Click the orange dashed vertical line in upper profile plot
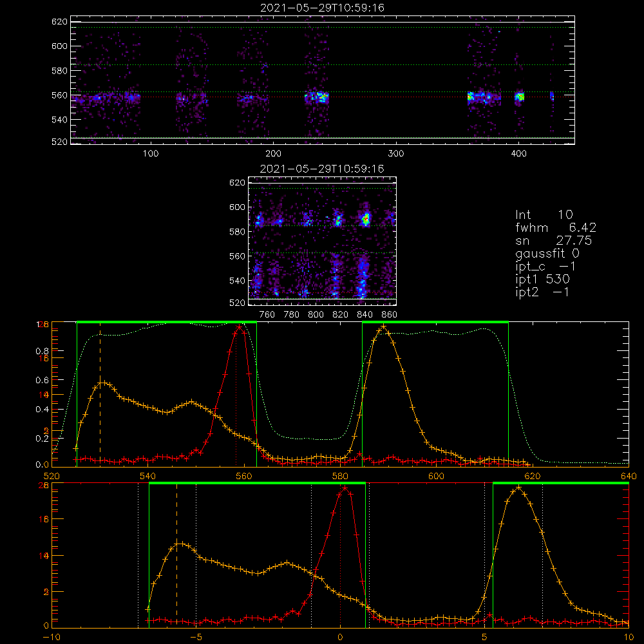Viewport: 644px width, 644px height. (x=100, y=393)
